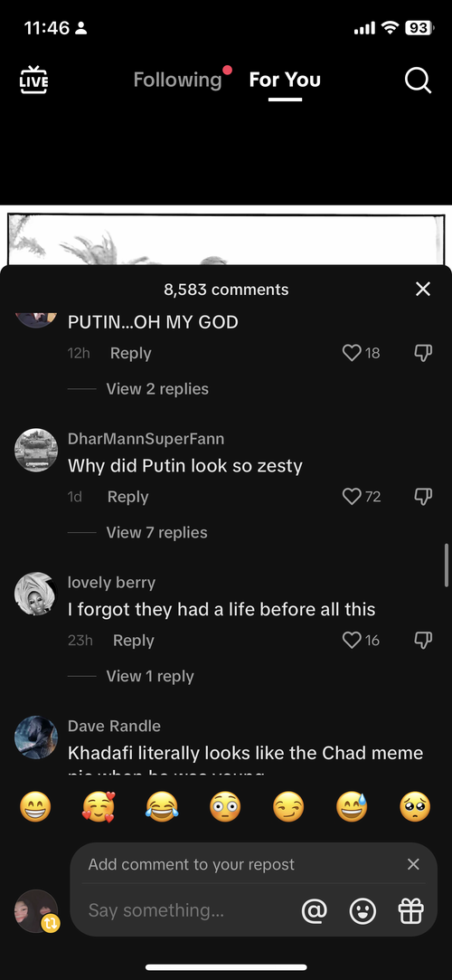452x980 pixels.
Task: Open the mention @ icon in comment box
Action: pos(314,910)
